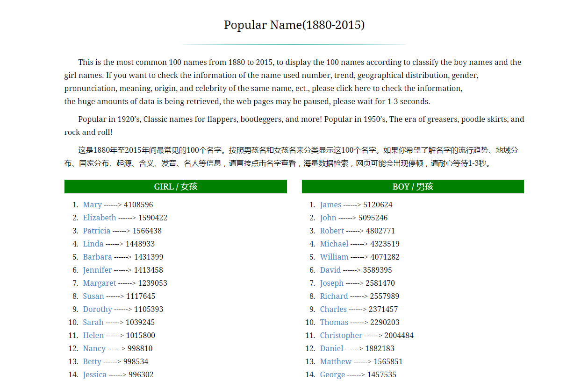Click the Jennifer link
588x381 pixels.
[x=97, y=270]
